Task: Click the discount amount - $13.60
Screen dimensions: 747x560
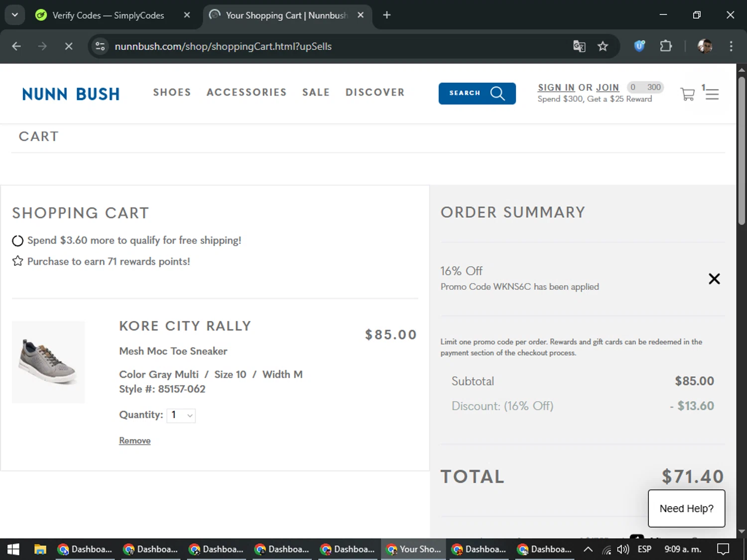Action: click(x=692, y=406)
